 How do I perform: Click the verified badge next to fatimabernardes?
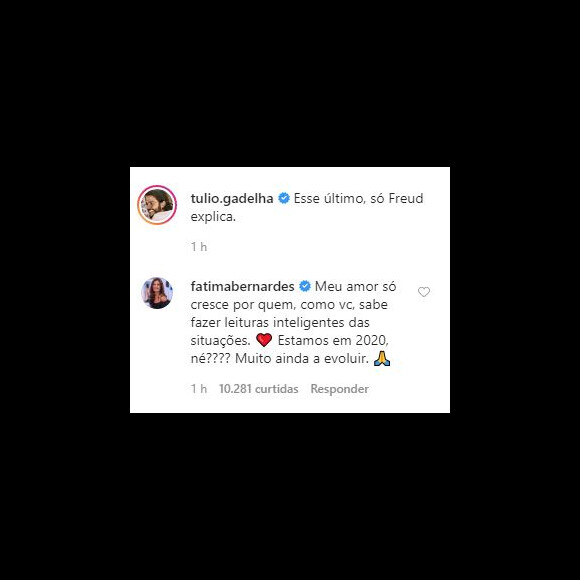pos(304,286)
